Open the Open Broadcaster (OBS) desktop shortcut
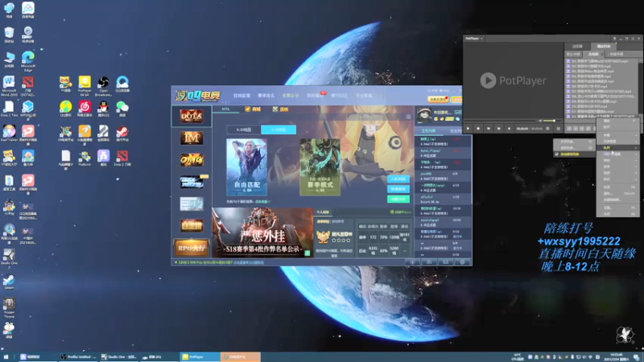 [104, 86]
